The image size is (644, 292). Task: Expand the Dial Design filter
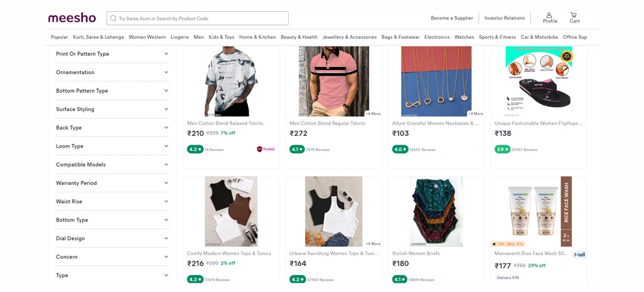click(x=112, y=238)
